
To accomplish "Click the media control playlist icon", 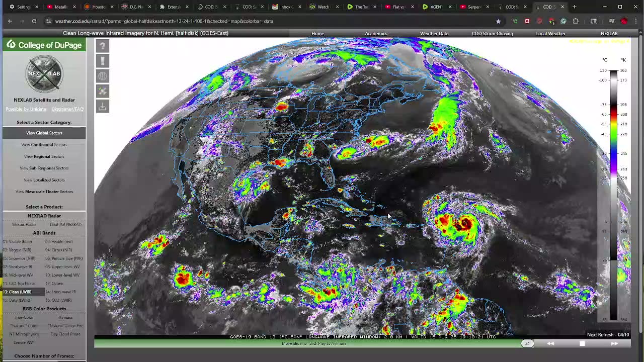I will 612,21.
